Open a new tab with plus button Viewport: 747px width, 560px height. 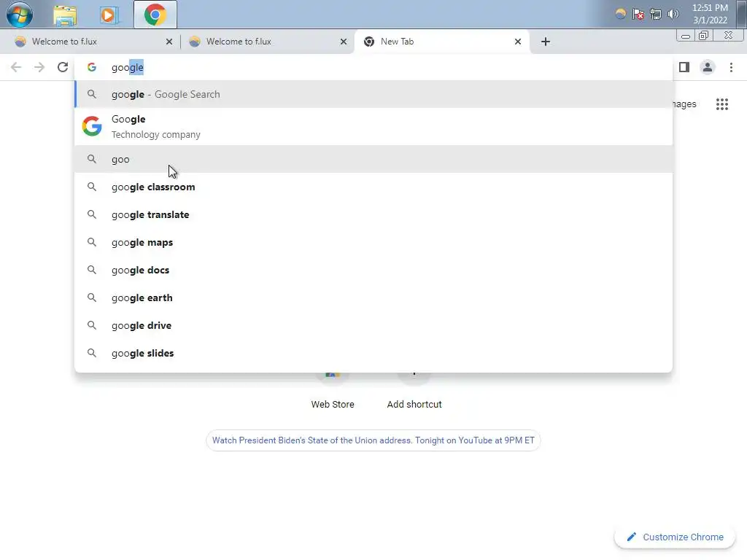546,42
